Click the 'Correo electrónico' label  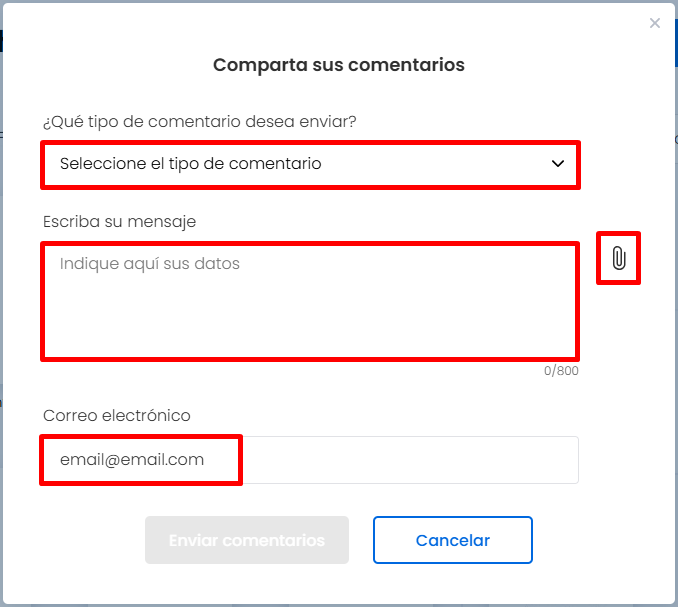[117, 415]
